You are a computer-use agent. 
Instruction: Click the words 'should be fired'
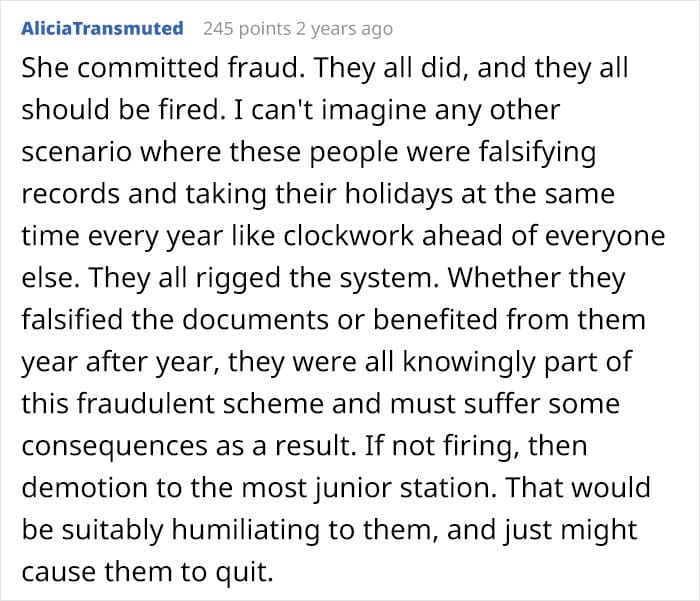tap(121, 110)
